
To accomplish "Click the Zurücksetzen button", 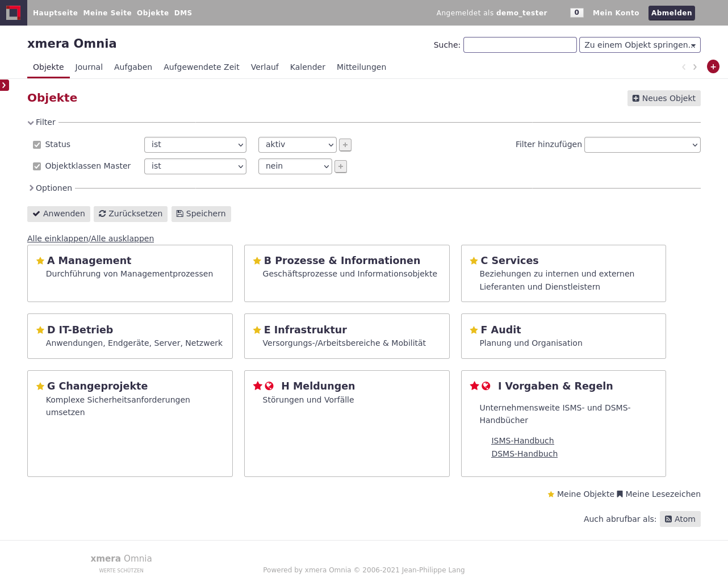I will point(131,214).
